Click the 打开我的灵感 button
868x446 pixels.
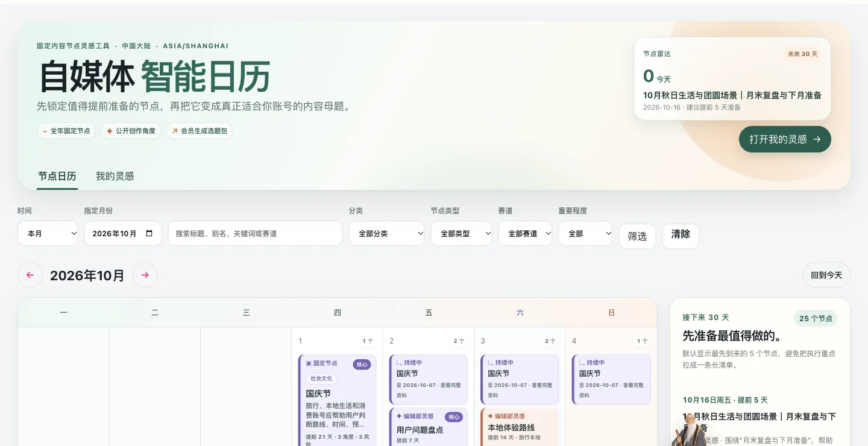click(x=785, y=139)
